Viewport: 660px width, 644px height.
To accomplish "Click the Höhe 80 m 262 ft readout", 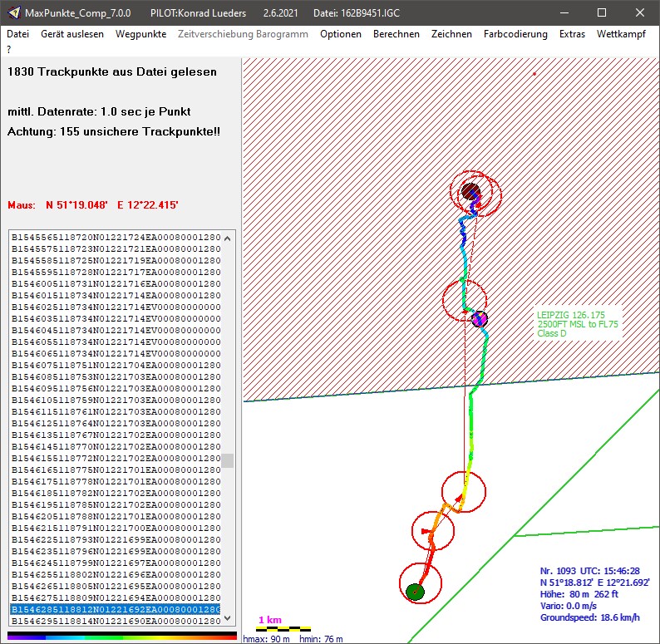I will tap(579, 594).
